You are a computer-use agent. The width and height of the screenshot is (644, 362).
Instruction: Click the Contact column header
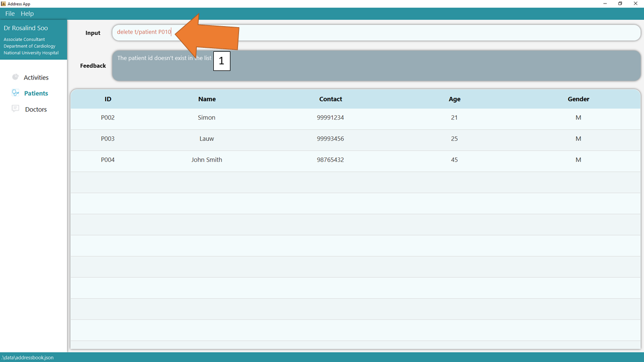(331, 99)
